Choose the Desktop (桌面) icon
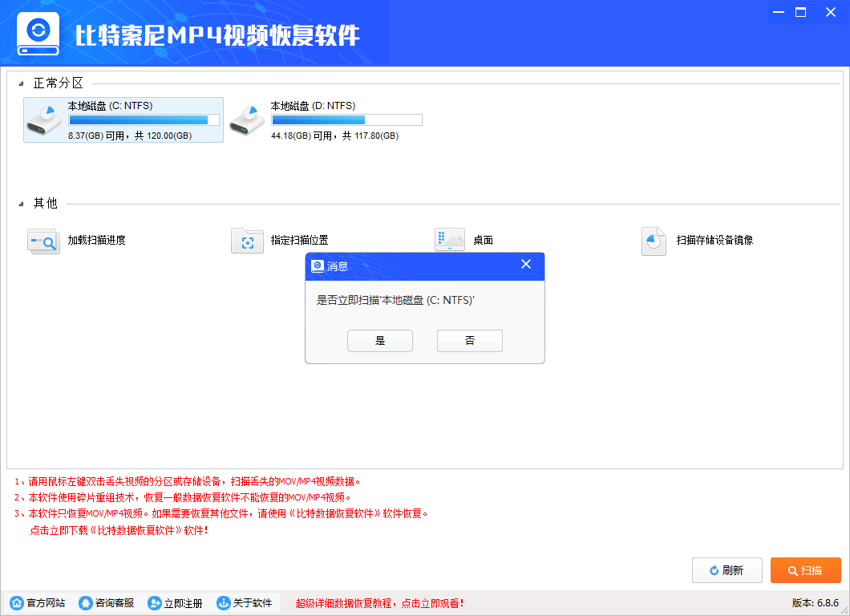 [x=450, y=240]
